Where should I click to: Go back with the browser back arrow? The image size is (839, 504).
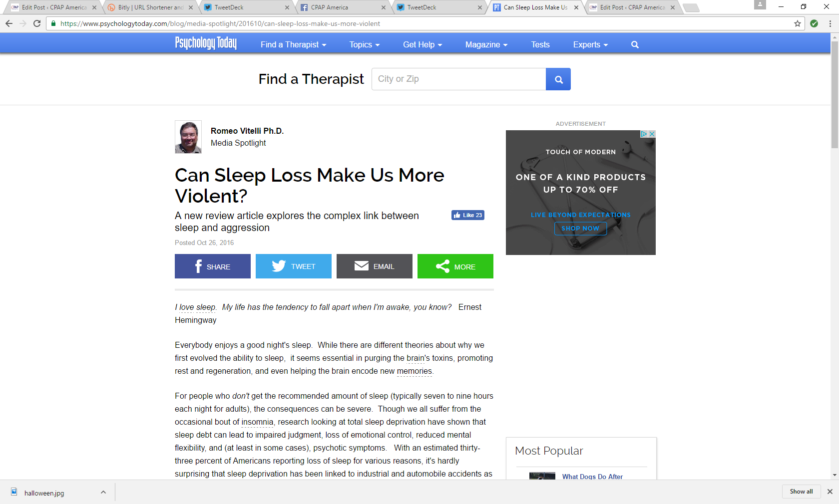(x=9, y=23)
